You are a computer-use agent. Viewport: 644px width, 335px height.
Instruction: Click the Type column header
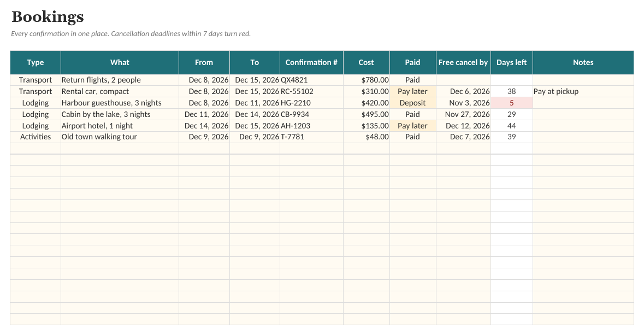pos(36,62)
